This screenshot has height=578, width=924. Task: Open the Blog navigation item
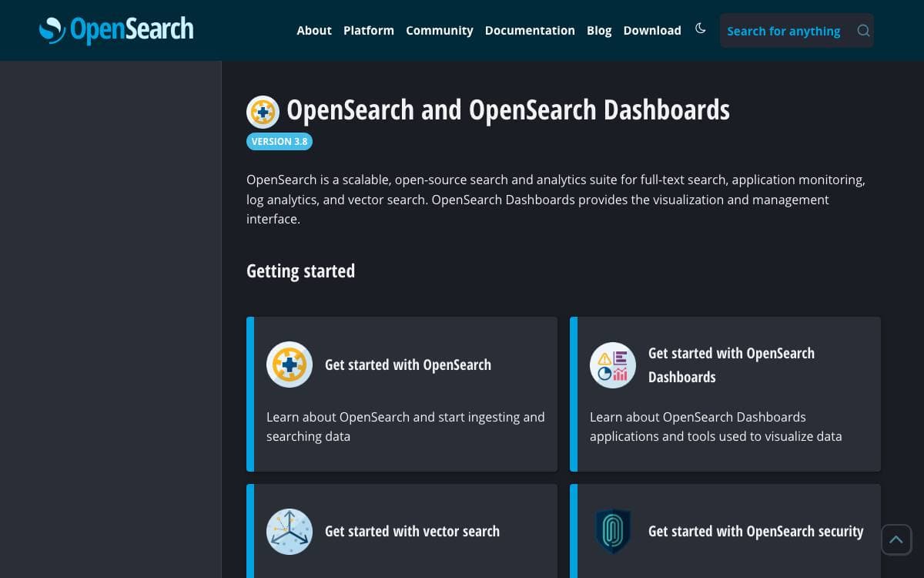point(599,31)
